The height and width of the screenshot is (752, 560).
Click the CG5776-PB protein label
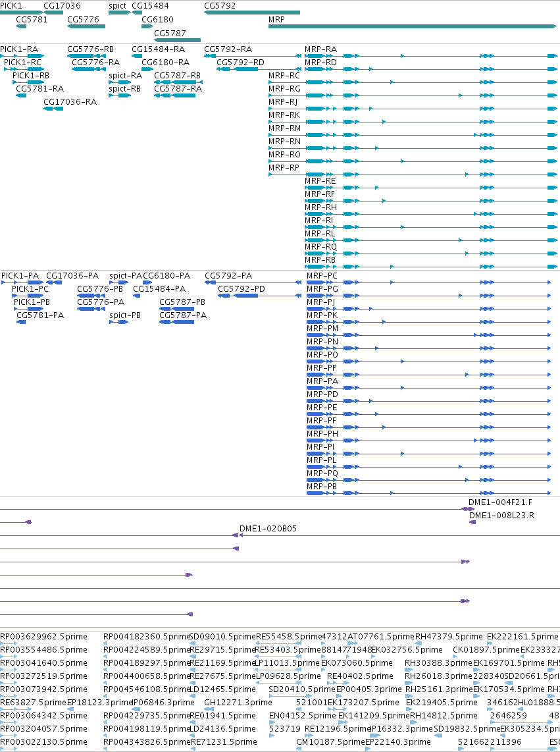point(100,289)
